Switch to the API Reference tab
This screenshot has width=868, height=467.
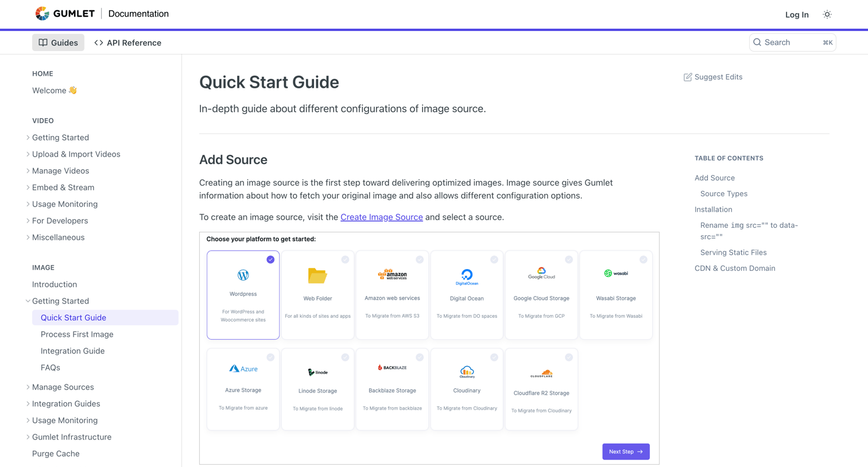pos(127,42)
